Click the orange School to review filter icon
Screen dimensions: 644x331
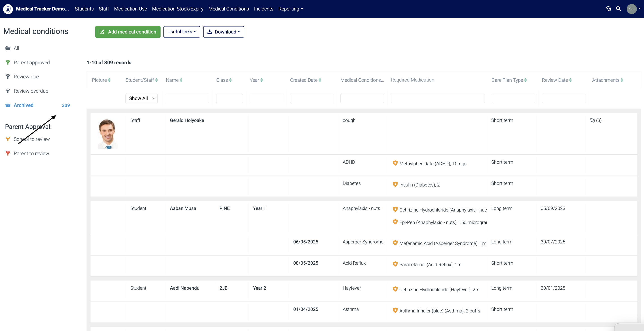[x=8, y=139]
